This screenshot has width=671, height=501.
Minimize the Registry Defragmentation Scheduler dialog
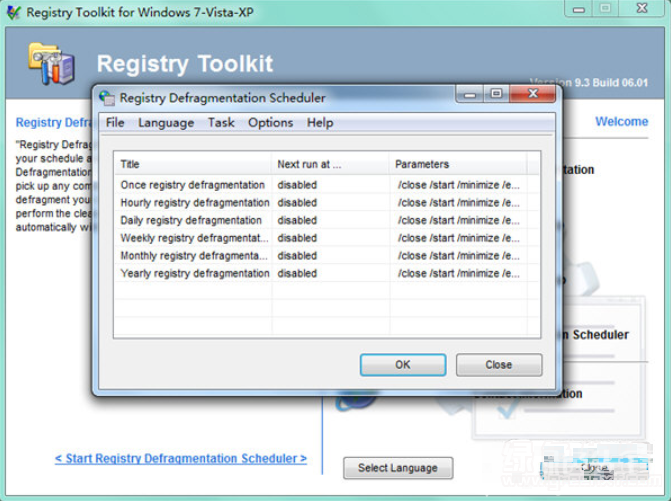pos(470,94)
